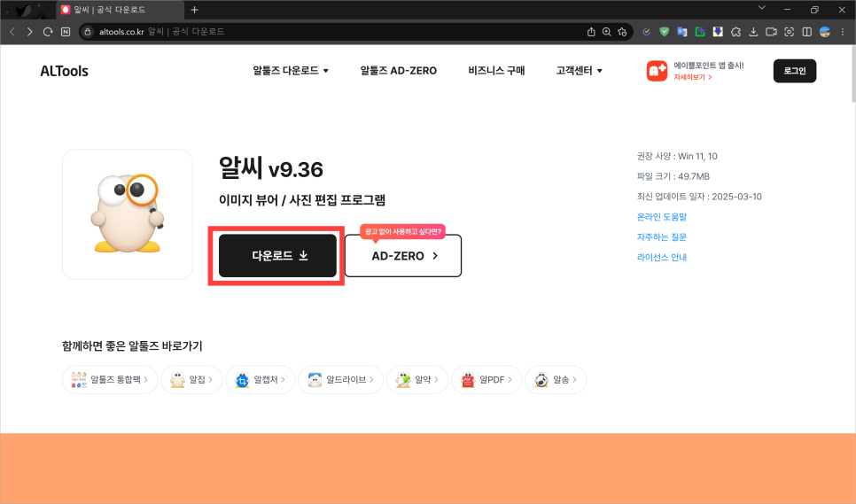Go to 알PDF shortcut

pos(486,380)
